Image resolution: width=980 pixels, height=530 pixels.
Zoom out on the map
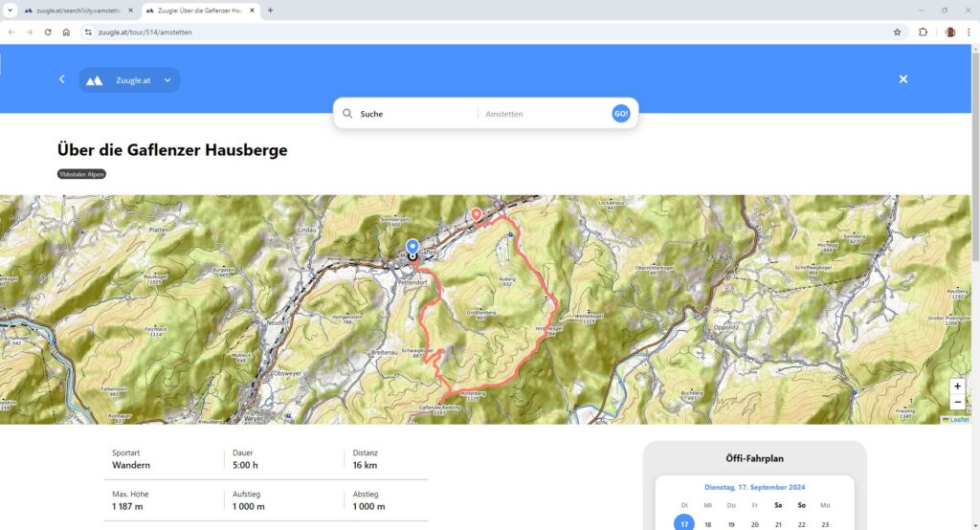point(957,401)
